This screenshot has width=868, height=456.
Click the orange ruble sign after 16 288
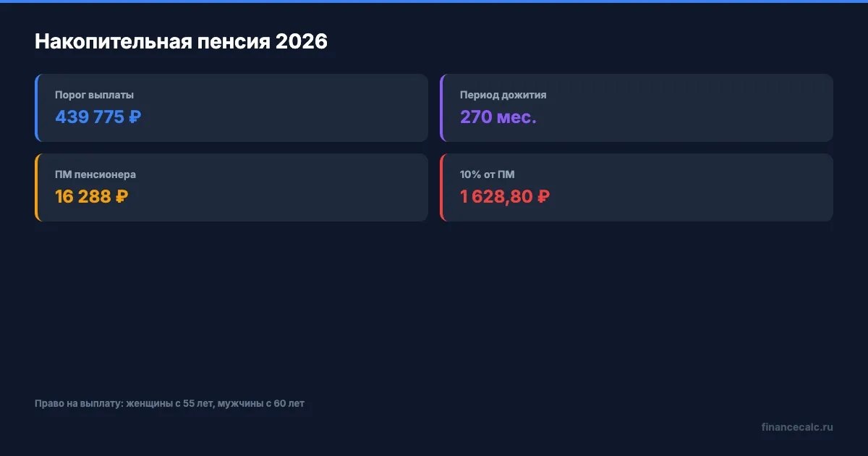click(121, 197)
